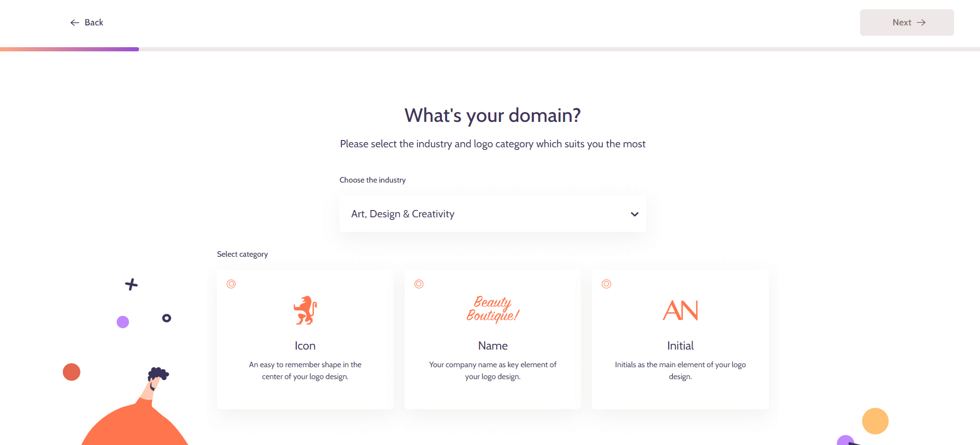
Task: Click the Initial card description text
Action: click(680, 370)
